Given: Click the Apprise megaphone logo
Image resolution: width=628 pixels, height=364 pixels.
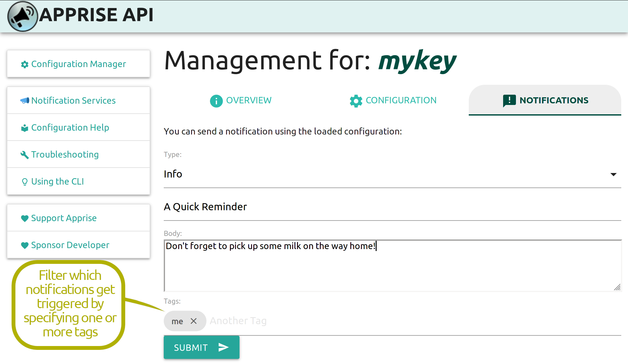Looking at the screenshot, I should pos(23,16).
